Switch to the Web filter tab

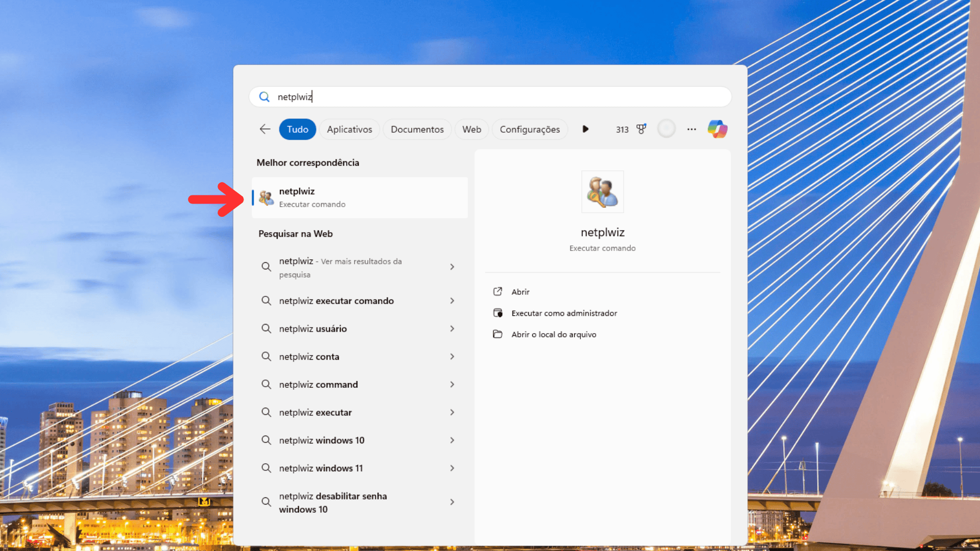(472, 130)
